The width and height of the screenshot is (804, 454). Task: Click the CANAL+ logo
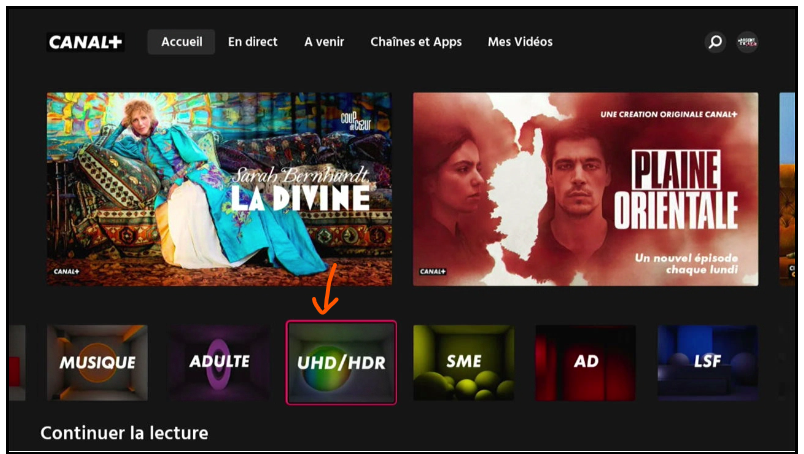(x=85, y=42)
